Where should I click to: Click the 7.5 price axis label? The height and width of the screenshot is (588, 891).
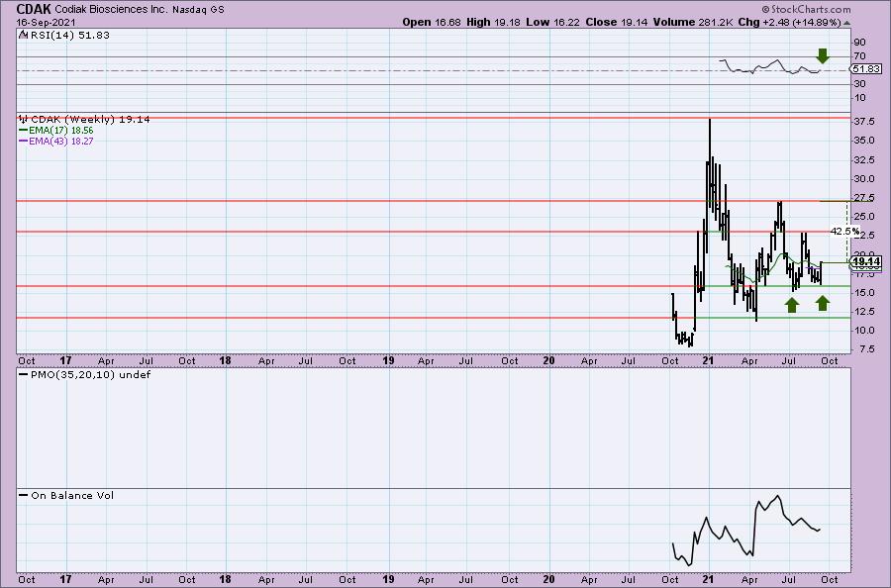tap(866, 349)
